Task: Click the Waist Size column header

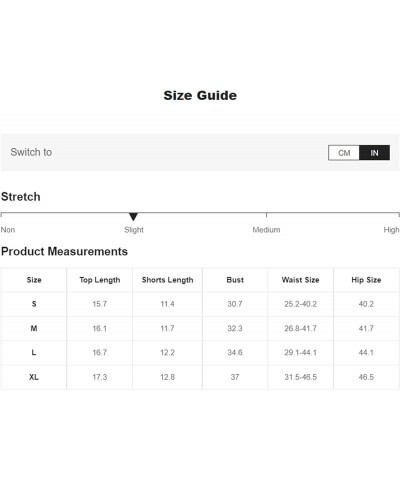Action: (x=300, y=280)
